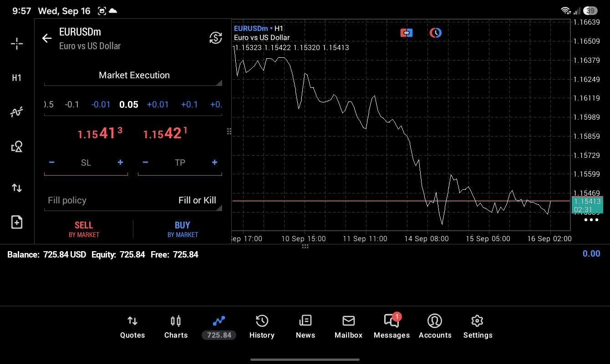Switch to the History tab
This screenshot has height=364, width=610.
[262, 327]
